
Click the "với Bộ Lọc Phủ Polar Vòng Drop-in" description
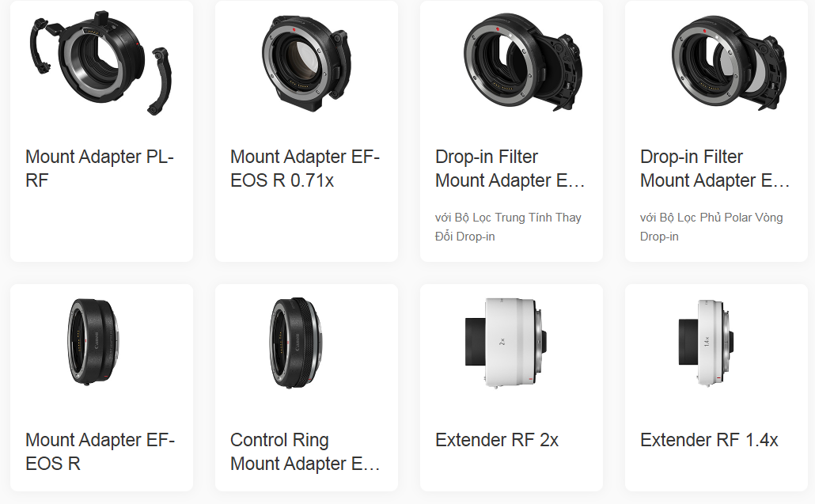(x=711, y=227)
